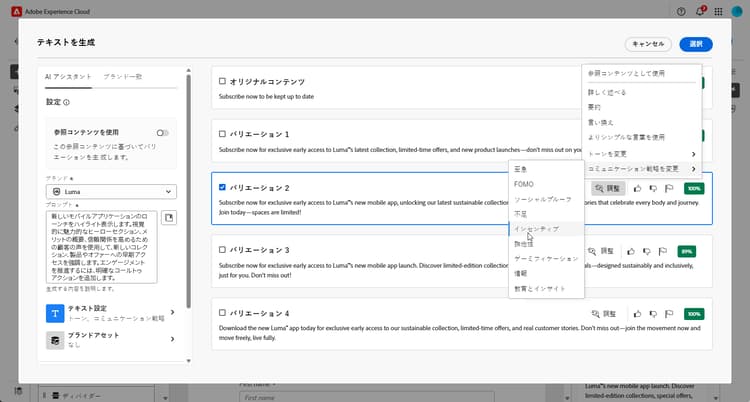The width and height of the screenshot is (750, 402).
Task: Expand トーンを変更 submenu
Action: 641,154
